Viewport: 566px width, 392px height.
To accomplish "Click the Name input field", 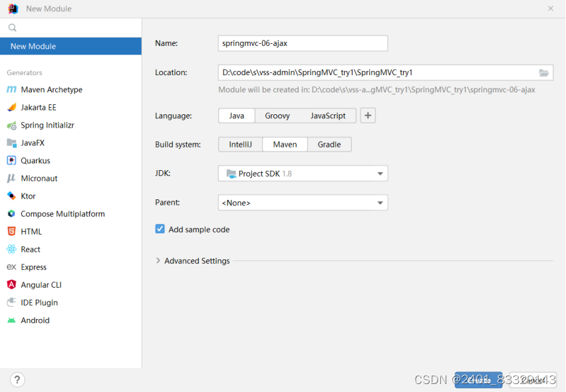I will [x=303, y=43].
